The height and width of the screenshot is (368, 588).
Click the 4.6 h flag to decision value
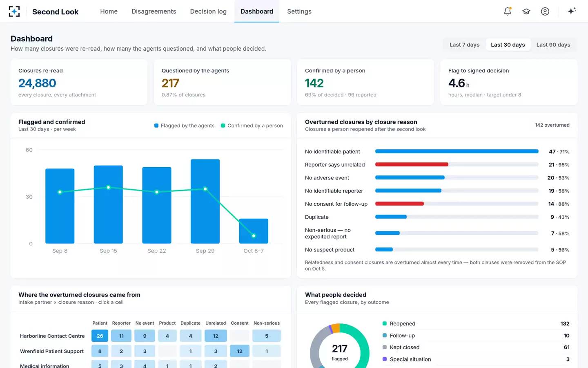tap(459, 83)
